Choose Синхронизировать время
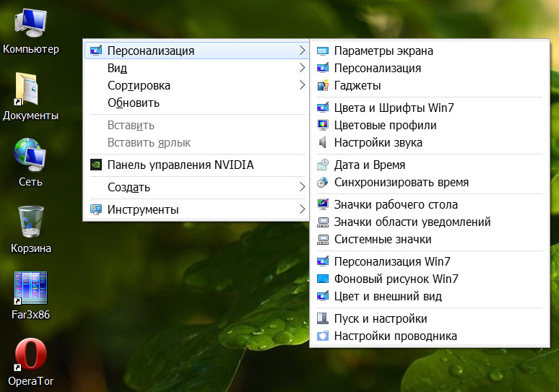559x392 pixels. pyautogui.click(x=430, y=182)
